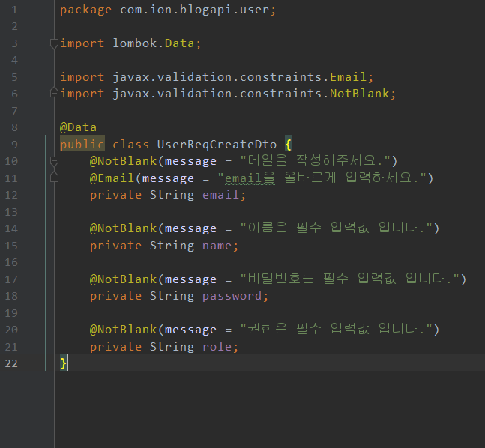This screenshot has width=485, height=448.
Task: Click line number 9 in the gutter
Action: tap(14, 145)
